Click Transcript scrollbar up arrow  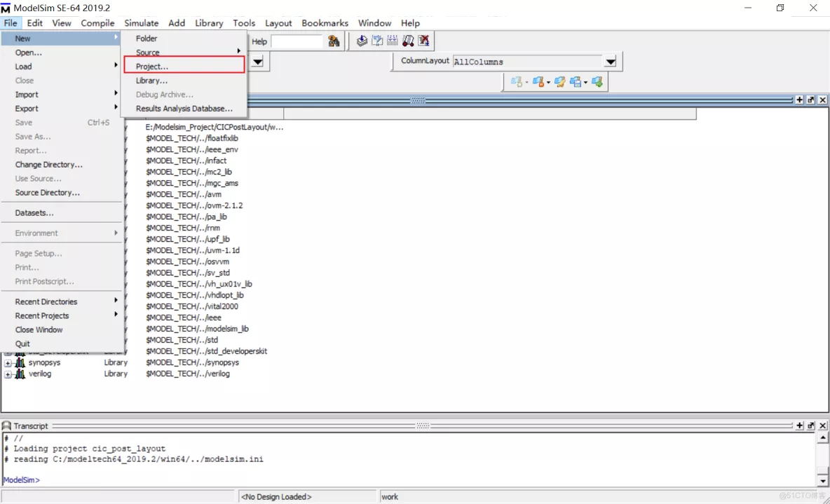click(822, 438)
